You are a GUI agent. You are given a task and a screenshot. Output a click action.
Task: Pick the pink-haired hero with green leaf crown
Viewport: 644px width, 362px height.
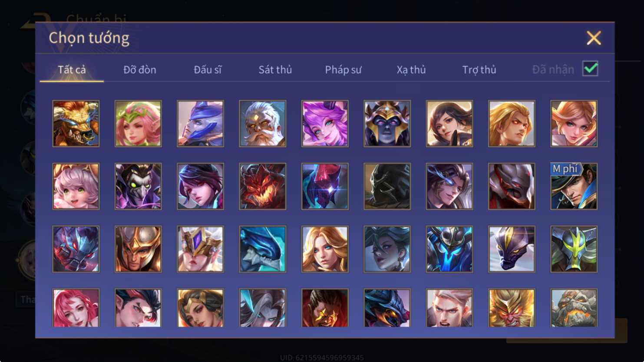pos(138,124)
